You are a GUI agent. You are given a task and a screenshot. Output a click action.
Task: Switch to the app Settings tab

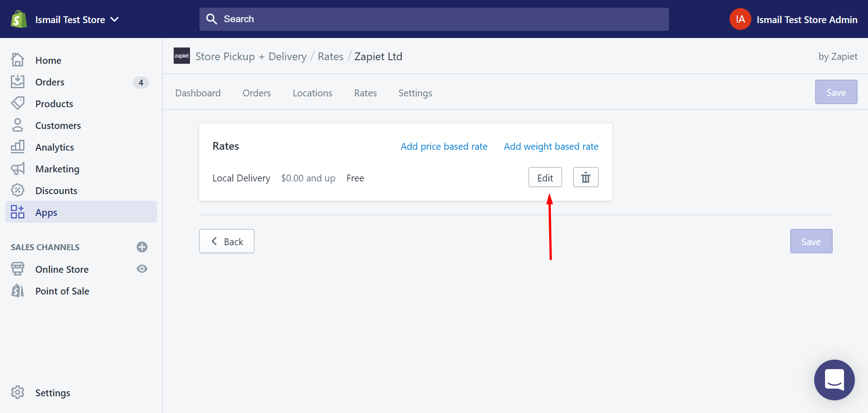pyautogui.click(x=415, y=93)
